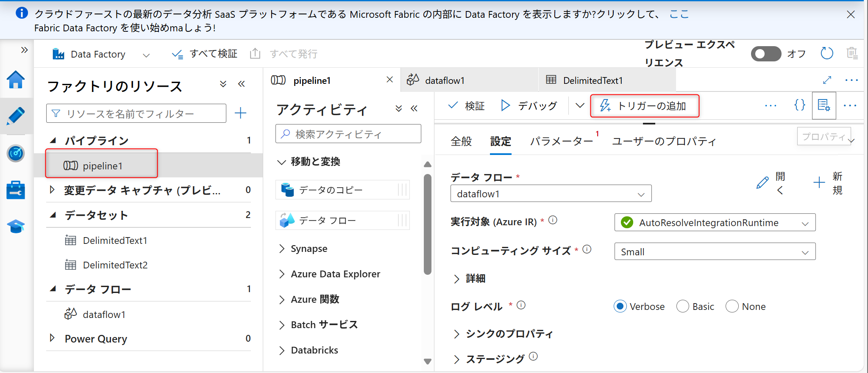Click the activities list vertical scrollbar
Viewport: 868px width, 373px height.
coord(427,224)
